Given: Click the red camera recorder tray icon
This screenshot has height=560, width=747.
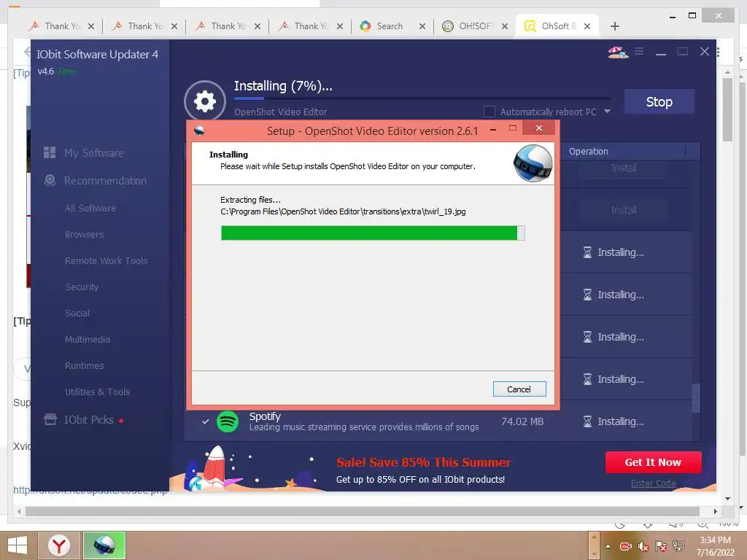Looking at the screenshot, I should (625, 547).
